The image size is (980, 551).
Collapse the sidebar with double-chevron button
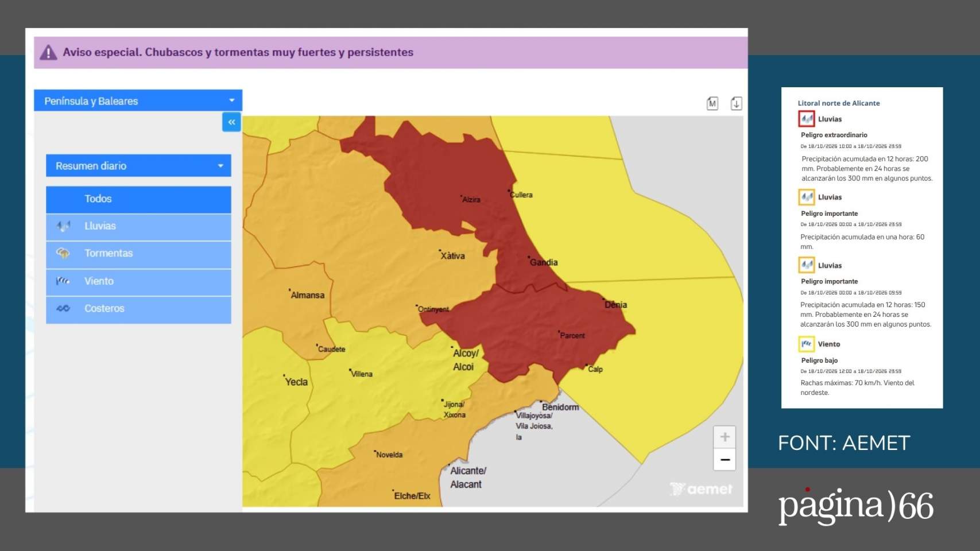pos(231,122)
